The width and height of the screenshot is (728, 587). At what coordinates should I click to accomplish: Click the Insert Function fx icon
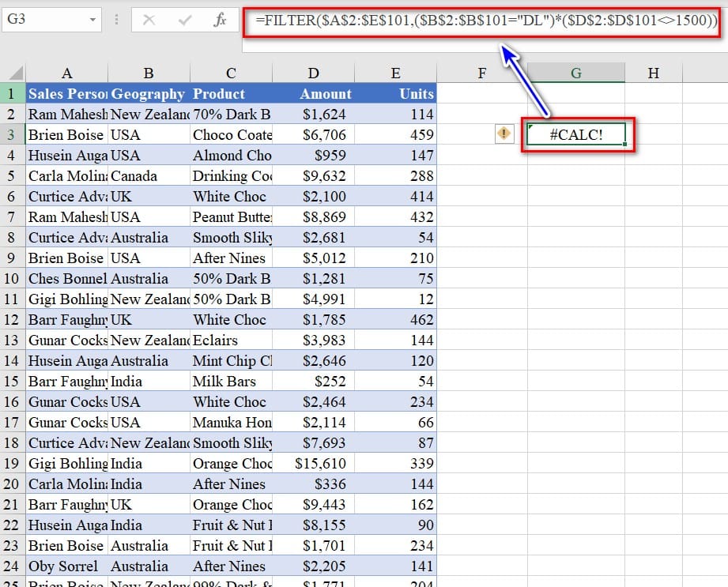[x=220, y=21]
